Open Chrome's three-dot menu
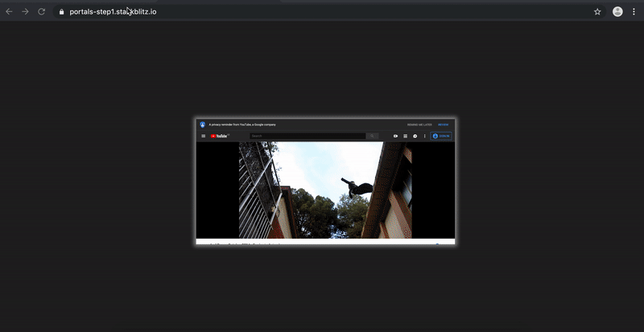Viewport: 644px width, 332px height. [x=634, y=11]
